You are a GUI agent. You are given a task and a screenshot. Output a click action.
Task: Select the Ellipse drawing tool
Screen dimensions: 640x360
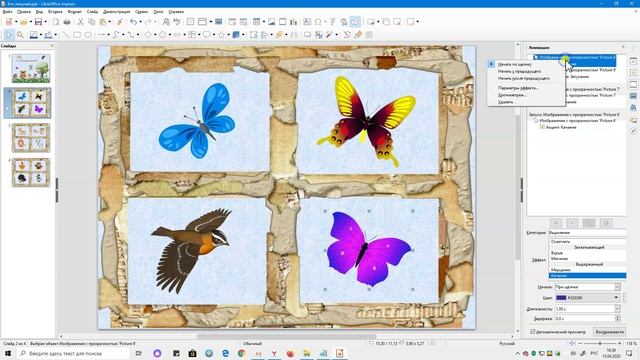(x=88, y=35)
